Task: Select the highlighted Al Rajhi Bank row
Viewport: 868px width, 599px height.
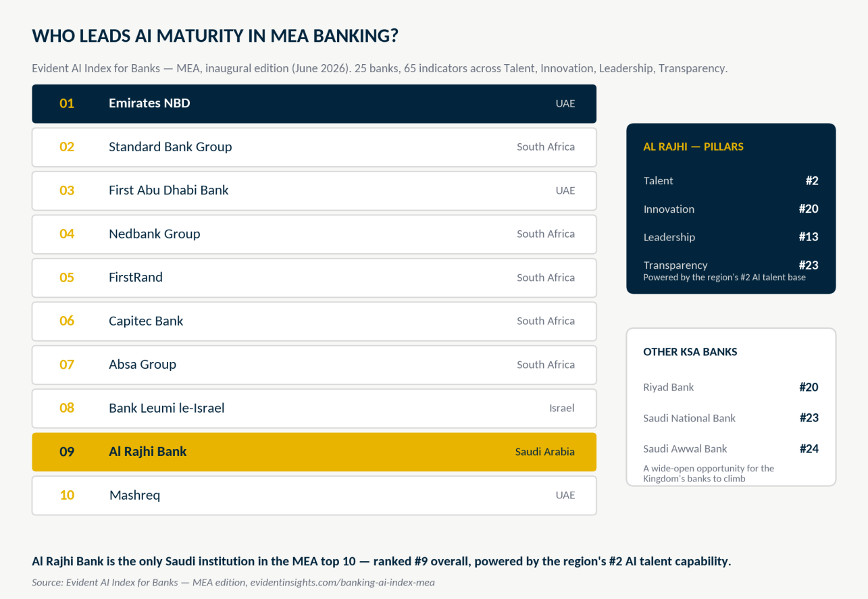Action: 314,452
